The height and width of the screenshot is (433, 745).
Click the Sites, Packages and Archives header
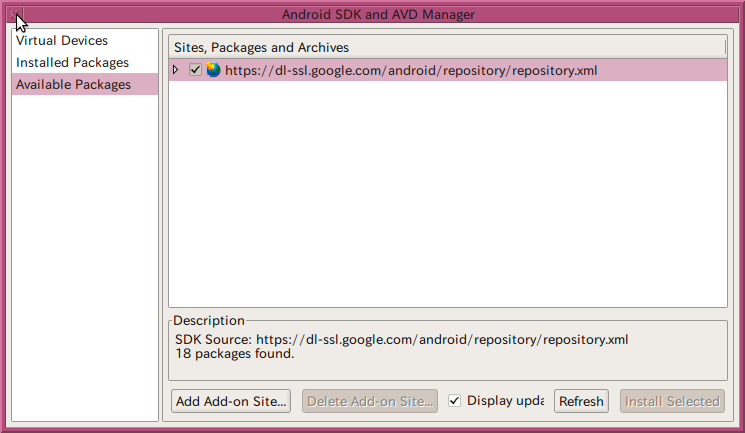(261, 48)
